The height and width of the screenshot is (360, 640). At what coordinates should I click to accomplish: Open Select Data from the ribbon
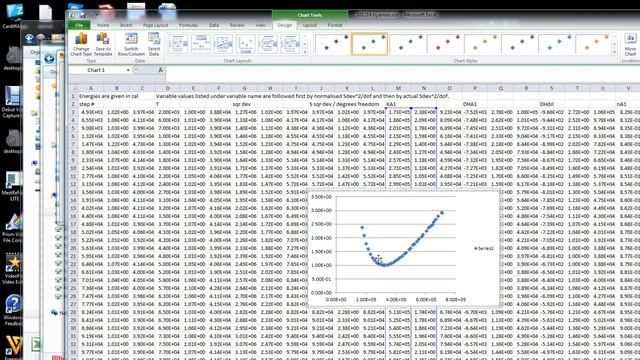pyautogui.click(x=154, y=44)
